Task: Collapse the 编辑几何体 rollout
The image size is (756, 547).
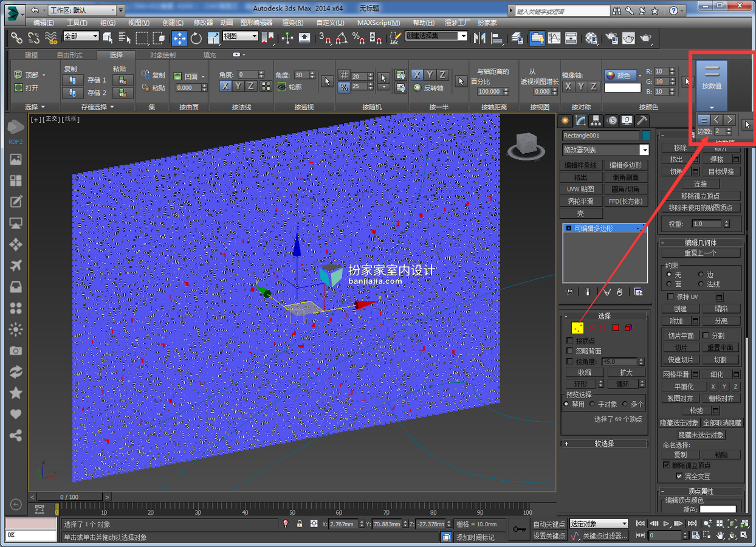Action: [x=700, y=243]
